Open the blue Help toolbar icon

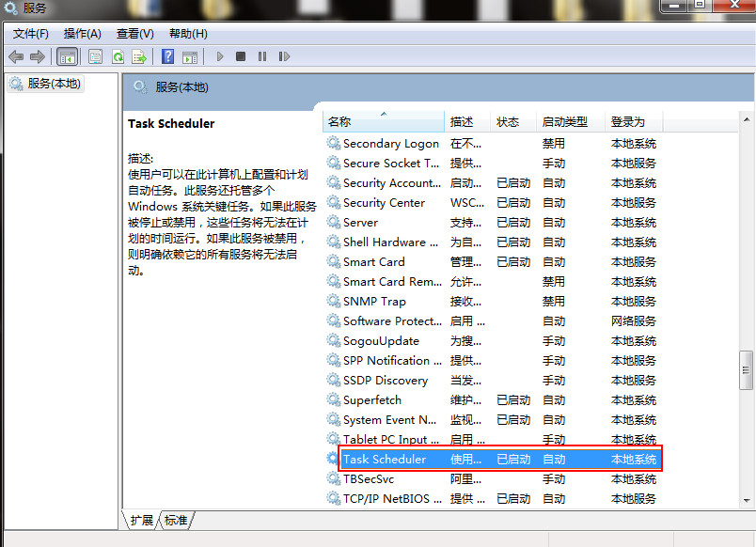[x=167, y=57]
